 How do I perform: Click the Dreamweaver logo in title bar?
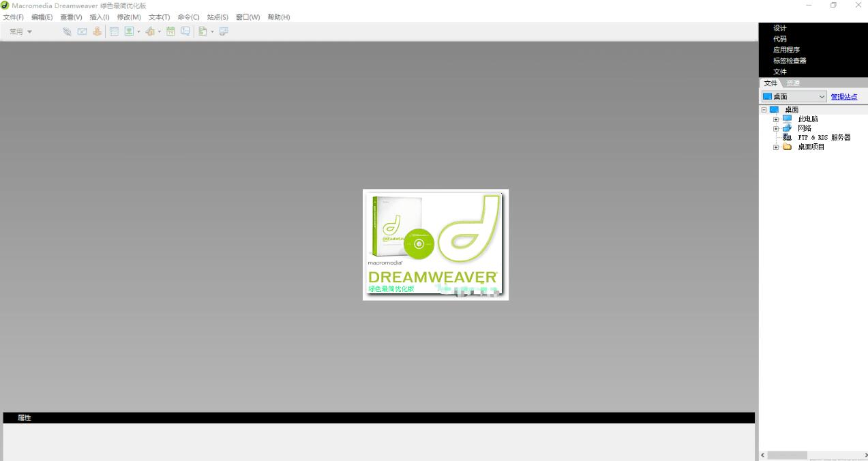5,5
